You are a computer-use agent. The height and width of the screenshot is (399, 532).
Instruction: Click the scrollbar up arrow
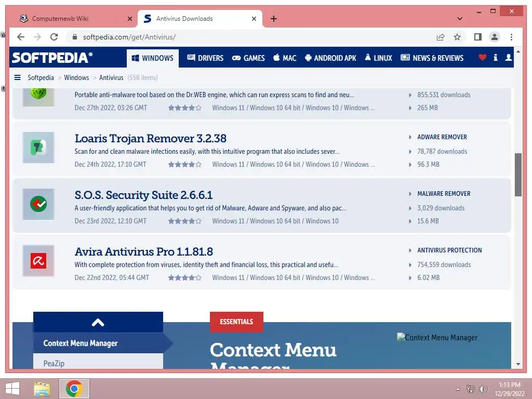tap(518, 51)
